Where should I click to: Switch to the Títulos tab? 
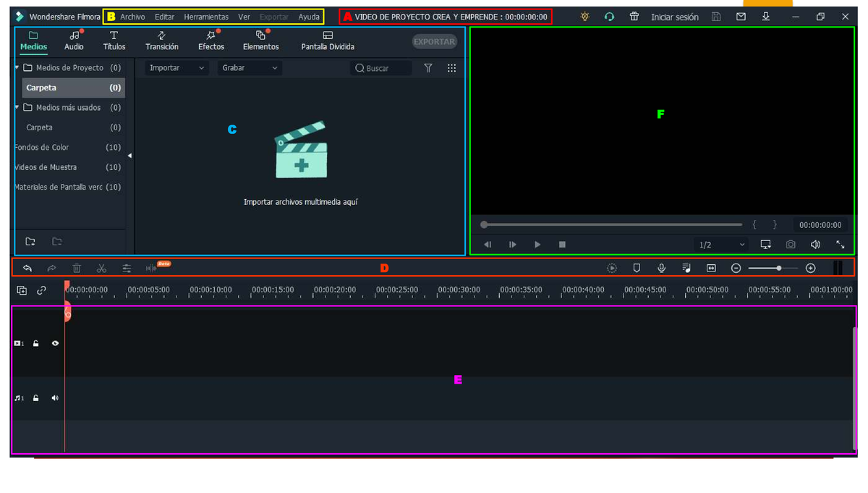pos(114,41)
